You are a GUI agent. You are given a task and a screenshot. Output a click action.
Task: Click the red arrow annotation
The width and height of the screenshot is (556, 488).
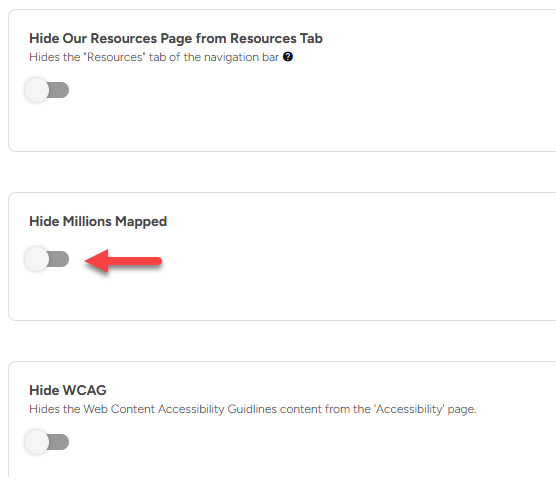pyautogui.click(x=123, y=261)
